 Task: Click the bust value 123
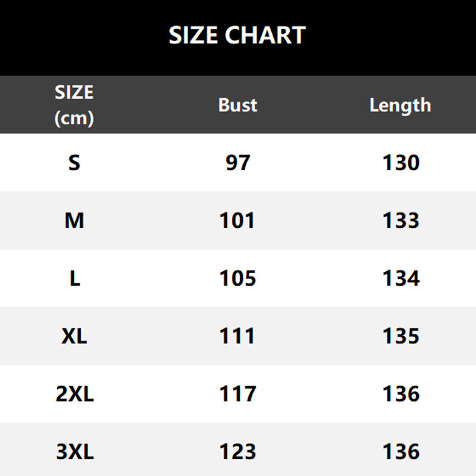tap(237, 452)
